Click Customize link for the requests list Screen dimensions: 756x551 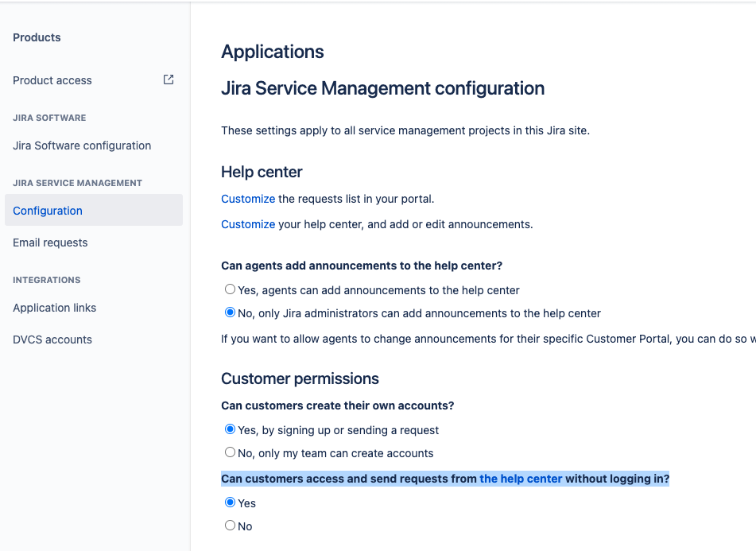point(248,199)
